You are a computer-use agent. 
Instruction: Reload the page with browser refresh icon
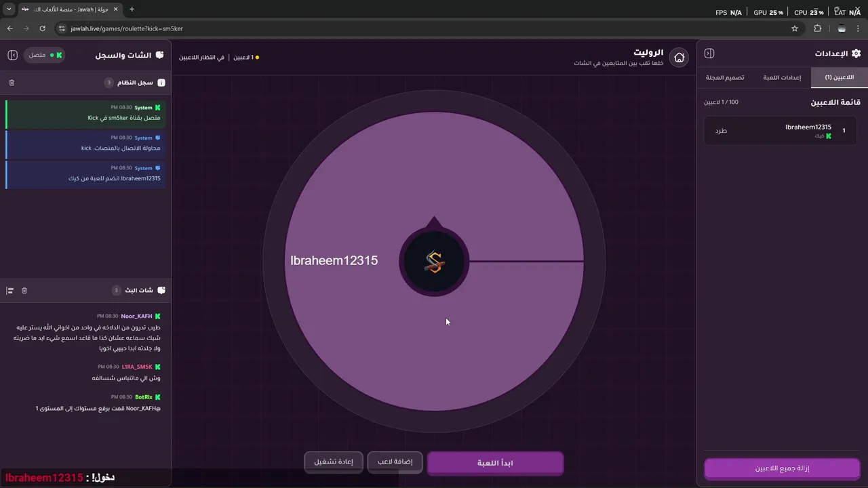42,28
